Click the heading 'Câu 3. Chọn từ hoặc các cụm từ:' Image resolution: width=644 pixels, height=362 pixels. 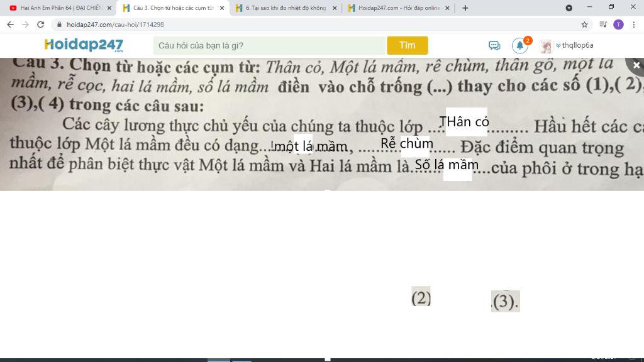pyautogui.click(x=136, y=65)
